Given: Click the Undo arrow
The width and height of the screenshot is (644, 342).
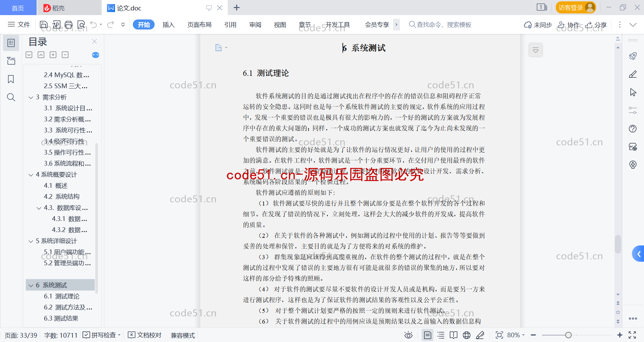Looking at the screenshot, I should tap(94, 24).
